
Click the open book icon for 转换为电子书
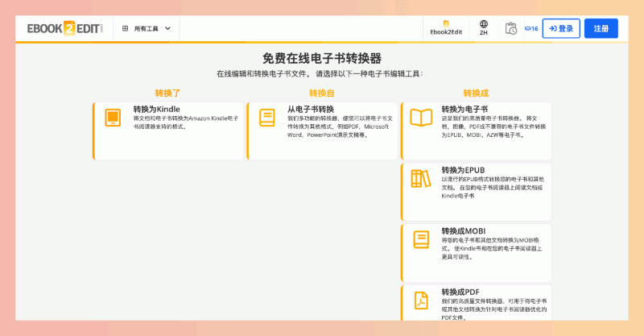421,118
